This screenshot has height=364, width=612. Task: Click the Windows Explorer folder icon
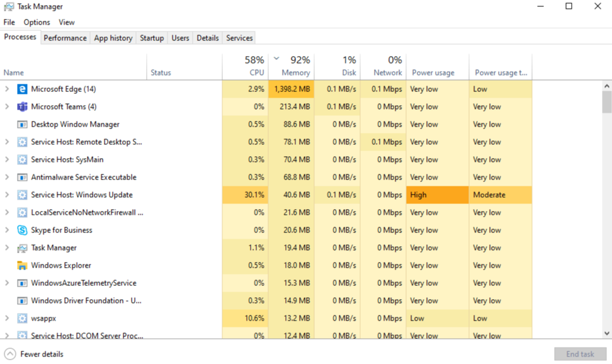click(x=22, y=266)
